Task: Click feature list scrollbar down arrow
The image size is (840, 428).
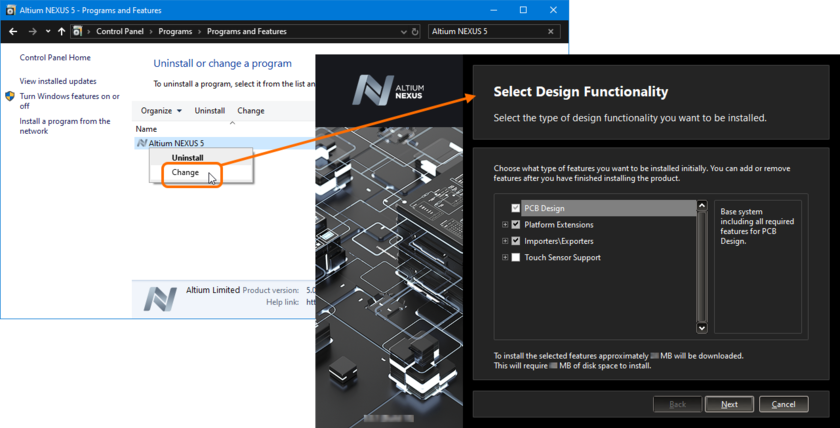Action: pos(702,328)
